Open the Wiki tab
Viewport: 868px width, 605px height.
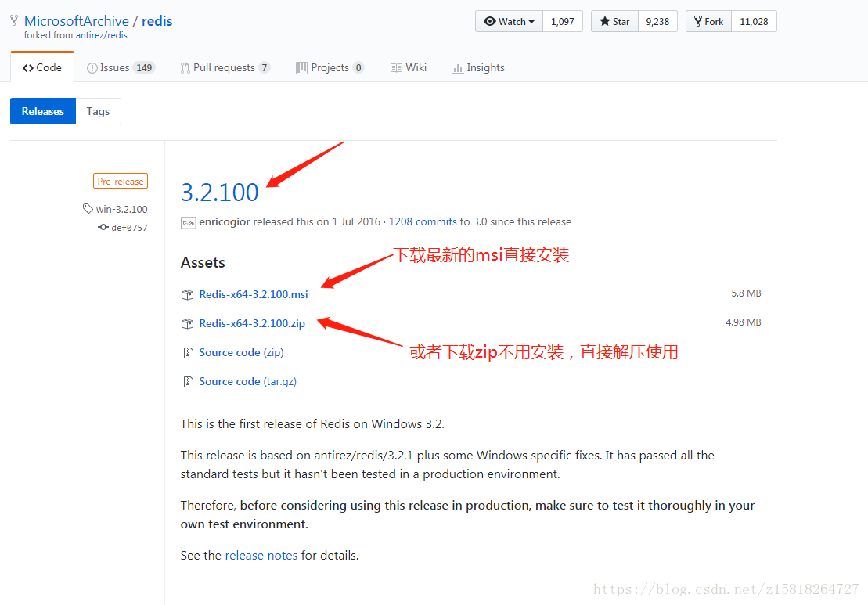[409, 67]
